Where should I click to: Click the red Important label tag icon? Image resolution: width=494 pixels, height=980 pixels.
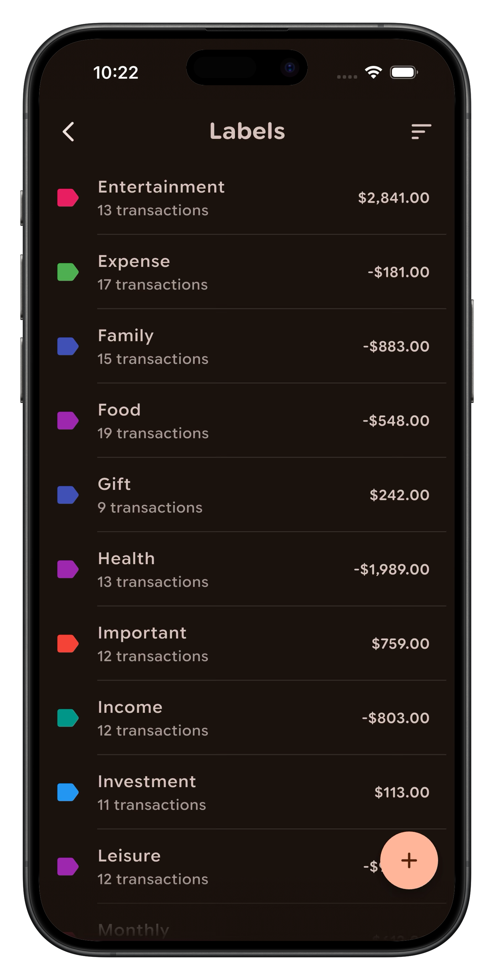pyautogui.click(x=68, y=644)
